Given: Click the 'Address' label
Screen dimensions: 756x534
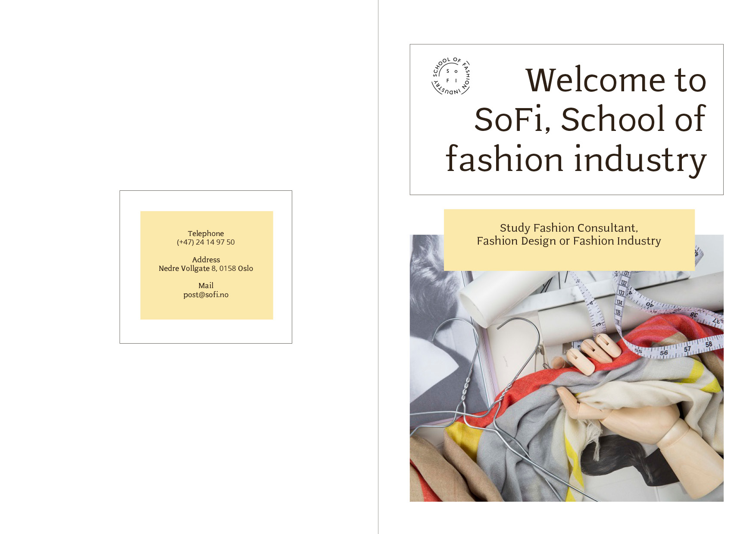Looking at the screenshot, I should coord(206,260).
